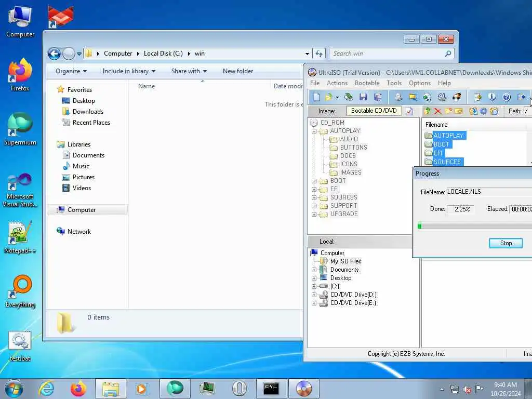
Task: Click the Up folder green arrow icon
Action: click(x=428, y=111)
